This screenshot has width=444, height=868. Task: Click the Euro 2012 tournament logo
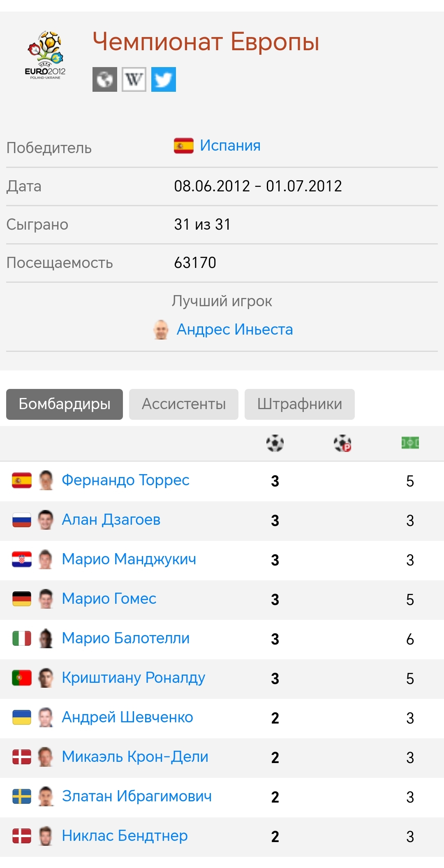tap(45, 55)
